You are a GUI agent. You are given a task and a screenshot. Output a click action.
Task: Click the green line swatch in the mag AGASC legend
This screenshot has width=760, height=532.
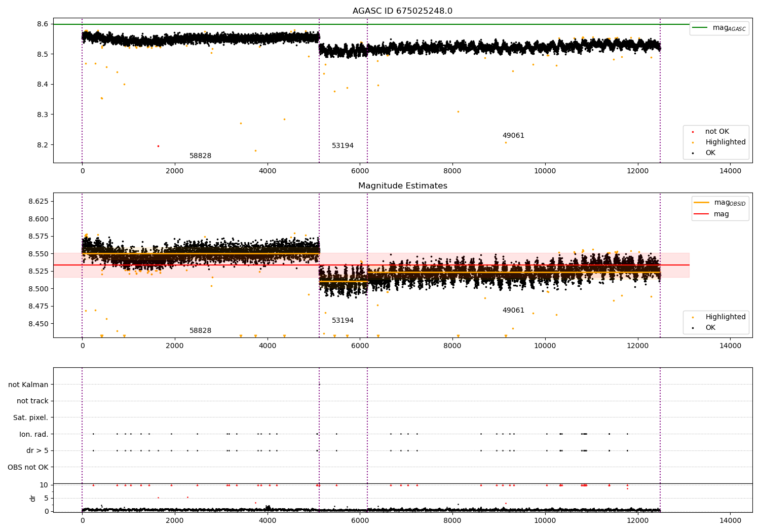pyautogui.click(x=701, y=28)
